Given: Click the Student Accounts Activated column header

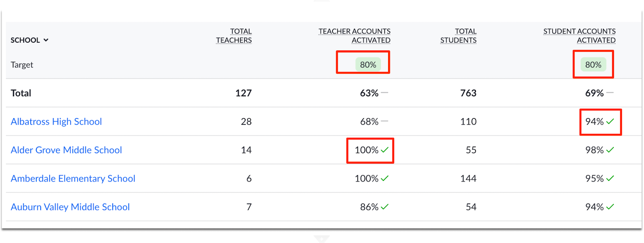Looking at the screenshot, I should (x=579, y=36).
